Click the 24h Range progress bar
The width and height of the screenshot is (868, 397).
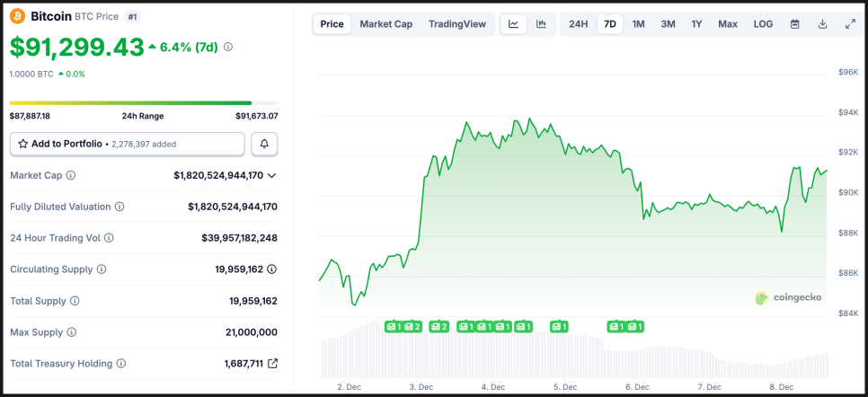tap(144, 102)
